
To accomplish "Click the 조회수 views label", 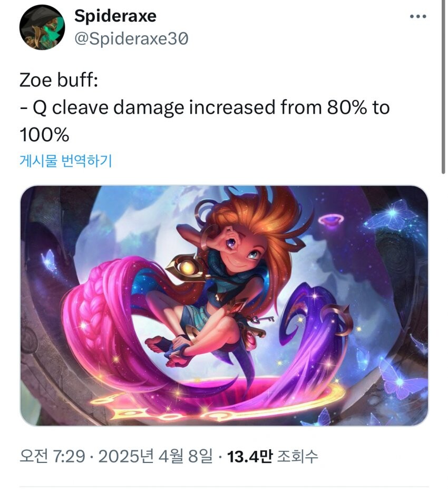I will (x=298, y=456).
